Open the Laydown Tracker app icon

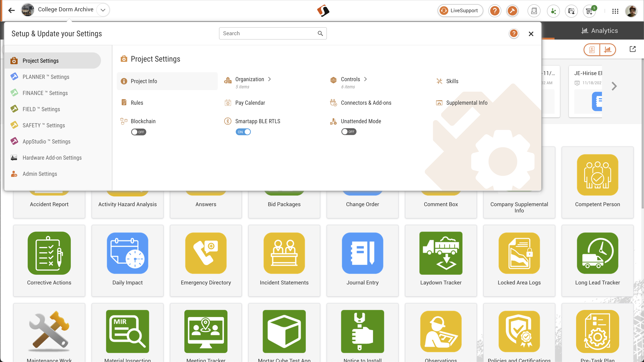pyautogui.click(x=440, y=253)
